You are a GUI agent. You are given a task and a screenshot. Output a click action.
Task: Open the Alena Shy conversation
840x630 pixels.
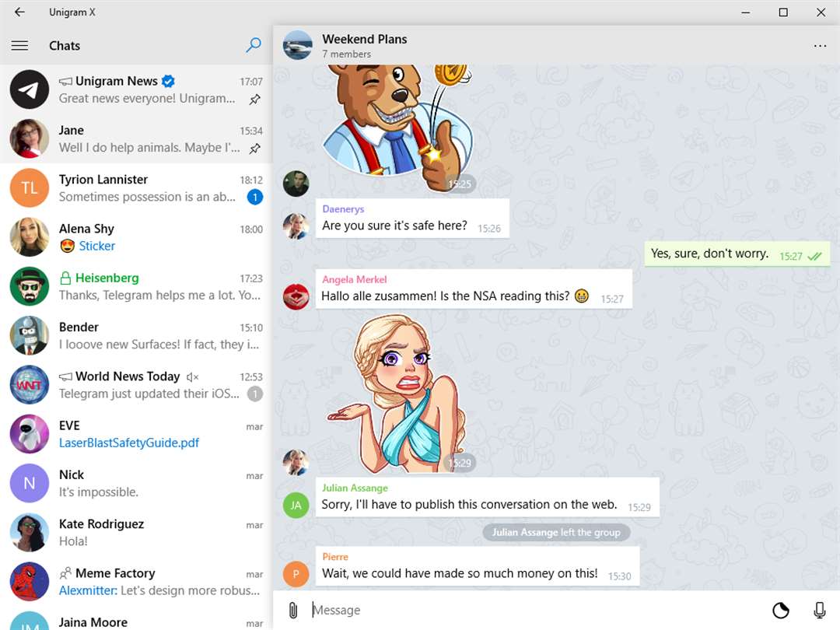(x=136, y=236)
